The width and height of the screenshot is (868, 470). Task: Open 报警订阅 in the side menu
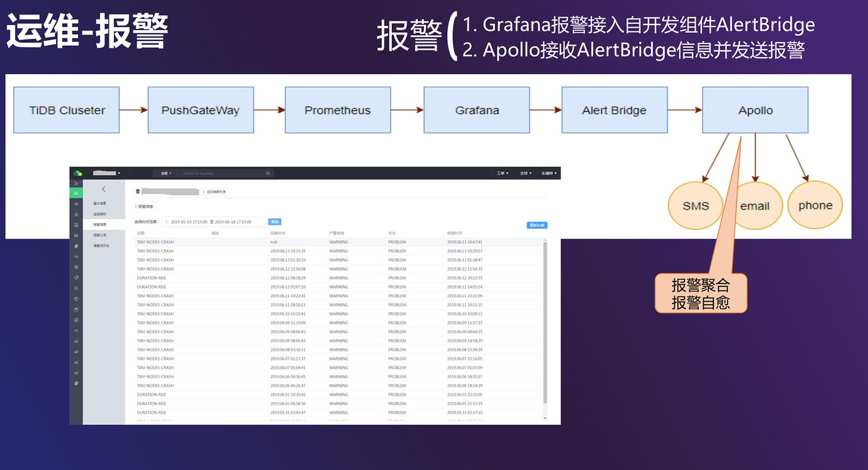tap(100, 235)
